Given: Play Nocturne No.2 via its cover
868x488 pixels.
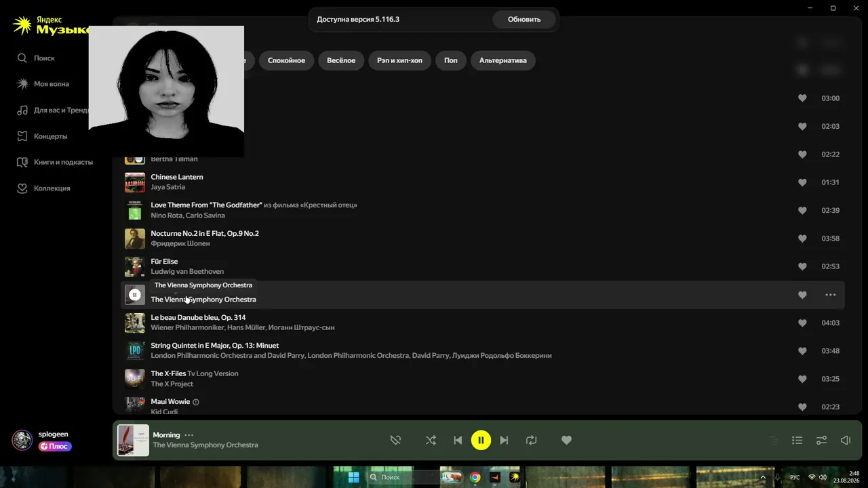Looking at the screenshot, I should (135, 239).
